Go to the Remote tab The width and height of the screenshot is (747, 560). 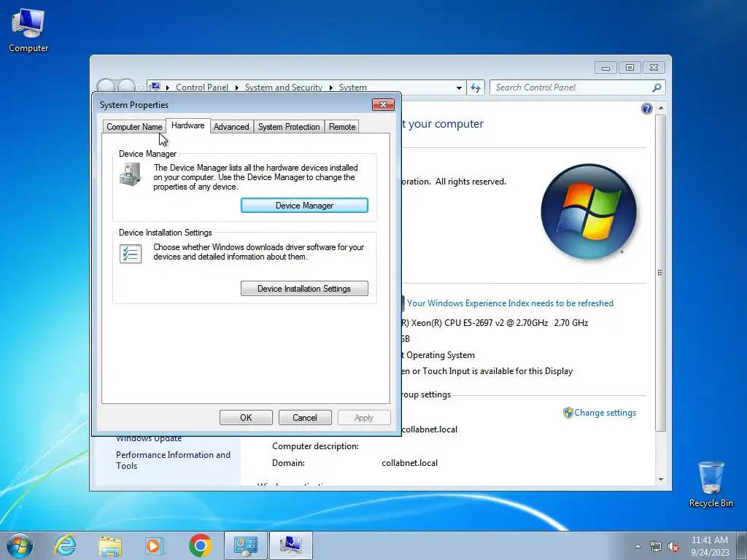click(342, 127)
